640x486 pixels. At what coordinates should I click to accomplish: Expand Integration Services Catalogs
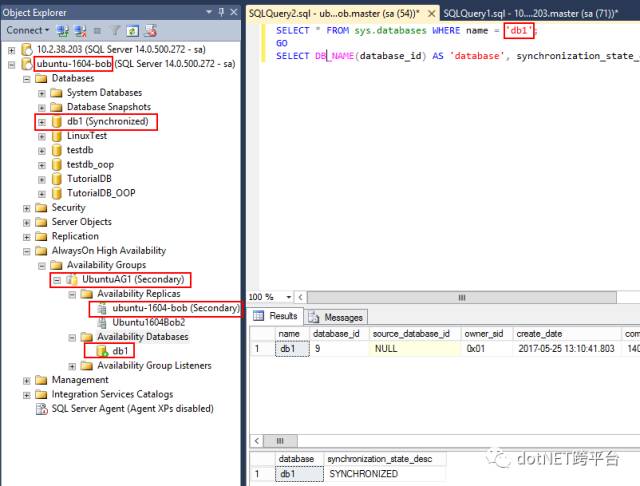pyautogui.click(x=27, y=395)
